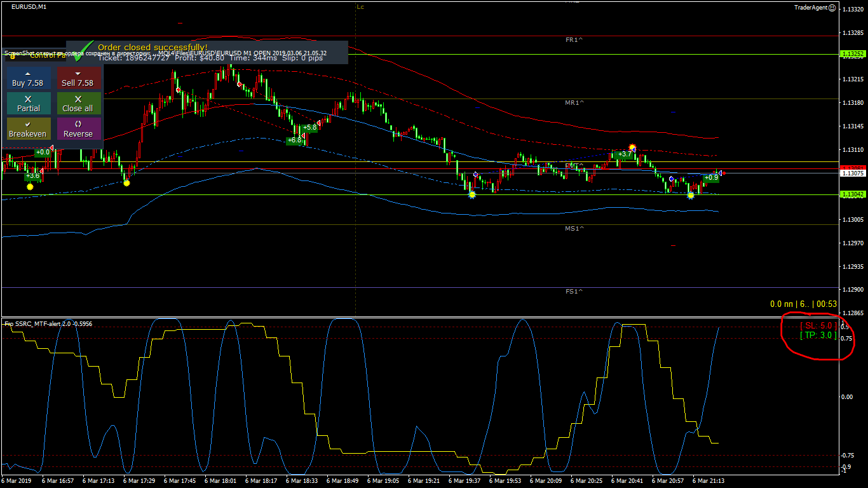The image size is (868, 488).
Task: Click the +0.0 profit label
Action: [43, 152]
